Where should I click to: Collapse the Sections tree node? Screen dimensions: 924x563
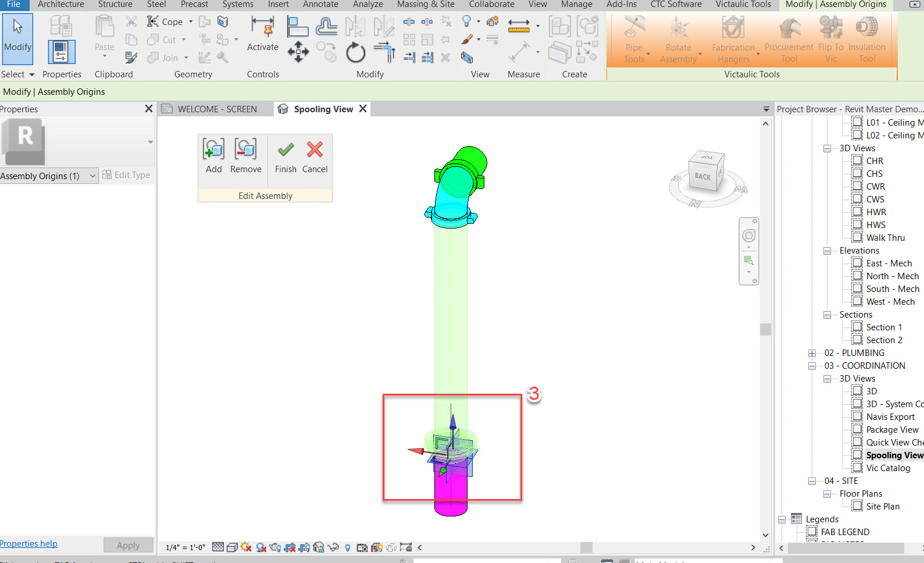pyautogui.click(x=827, y=315)
